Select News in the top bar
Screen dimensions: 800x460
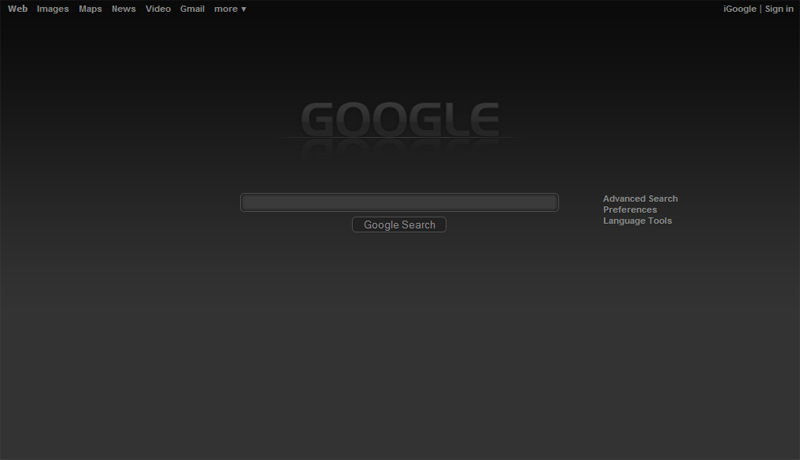tap(123, 9)
